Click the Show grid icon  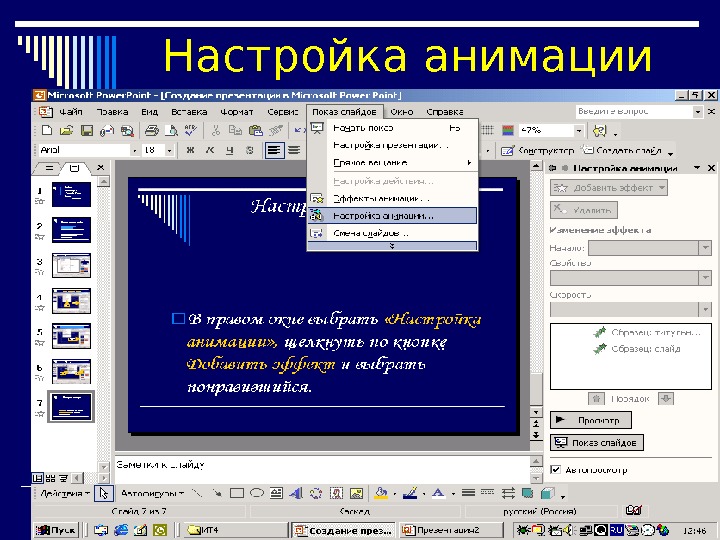(x=487, y=130)
